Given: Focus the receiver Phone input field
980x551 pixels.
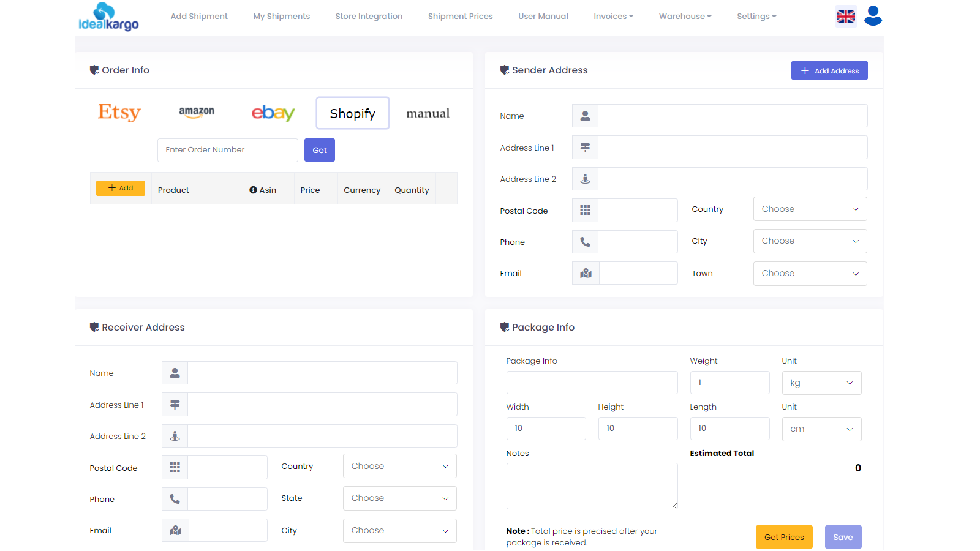Looking at the screenshot, I should click(x=227, y=499).
